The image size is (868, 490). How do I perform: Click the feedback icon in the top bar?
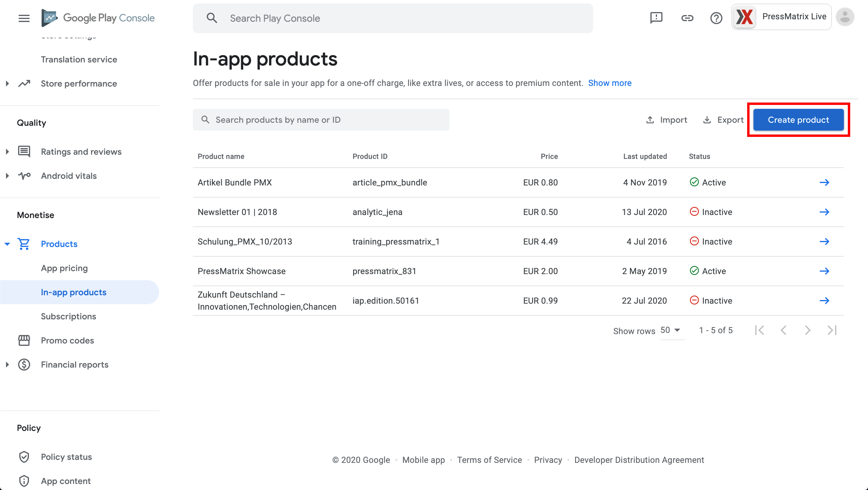(x=656, y=18)
